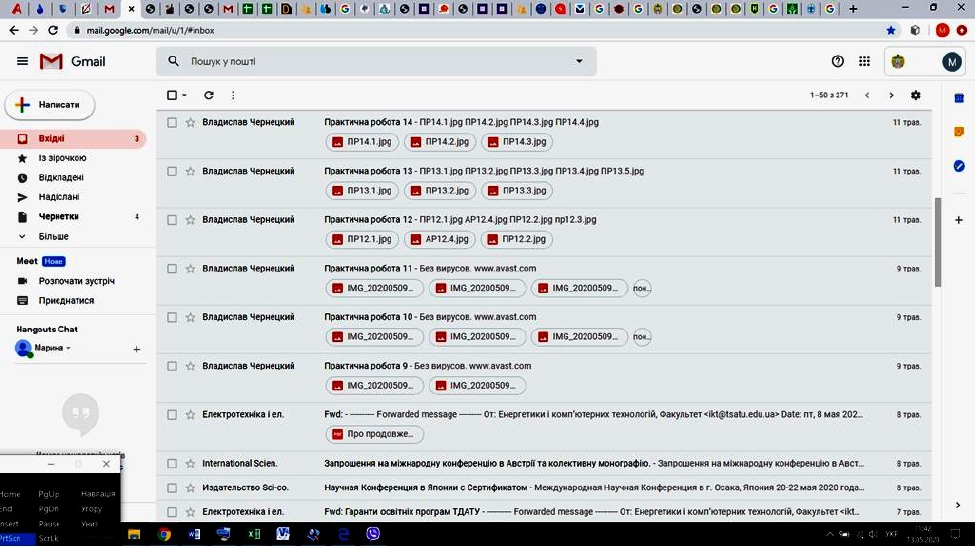Open the More options three-dot menu
This screenshot has width=976, height=547.
coord(233,95)
